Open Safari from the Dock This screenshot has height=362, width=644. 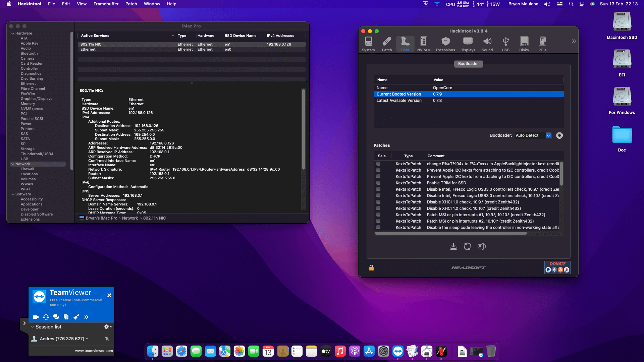[181, 351]
